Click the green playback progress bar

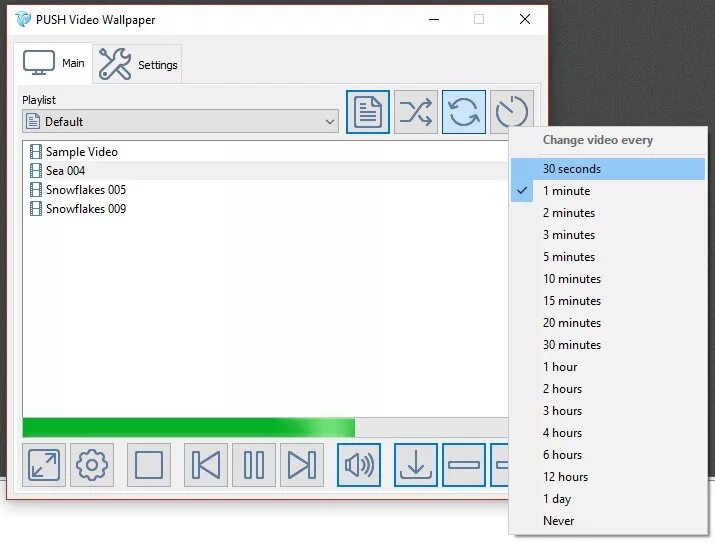point(265,428)
